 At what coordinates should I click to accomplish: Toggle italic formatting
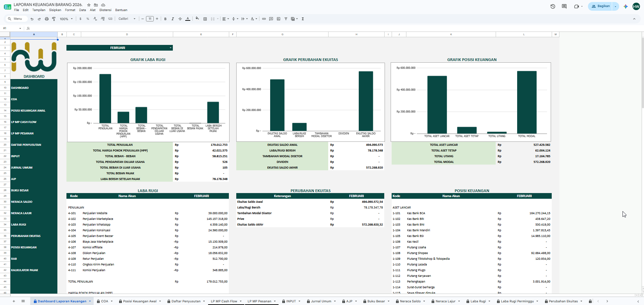[x=172, y=19]
